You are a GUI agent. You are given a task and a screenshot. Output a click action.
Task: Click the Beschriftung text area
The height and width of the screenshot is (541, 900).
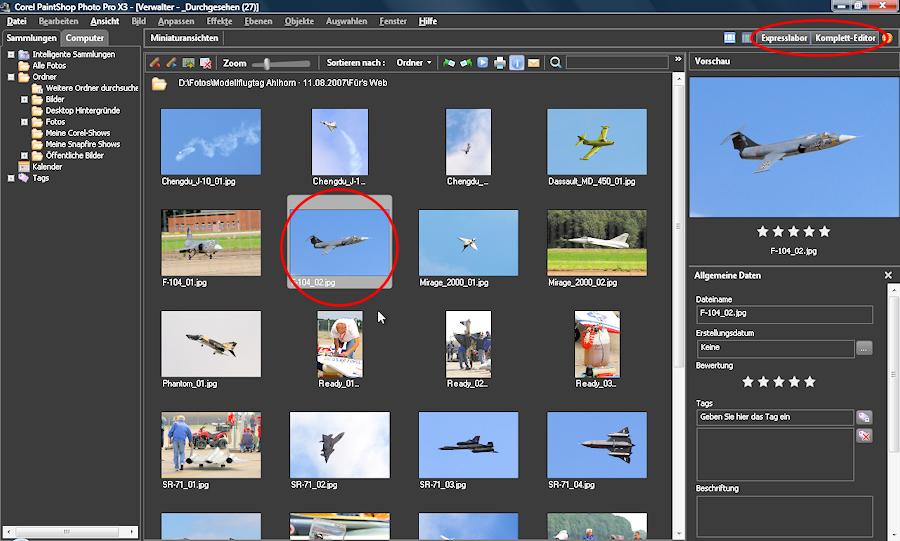(784, 516)
